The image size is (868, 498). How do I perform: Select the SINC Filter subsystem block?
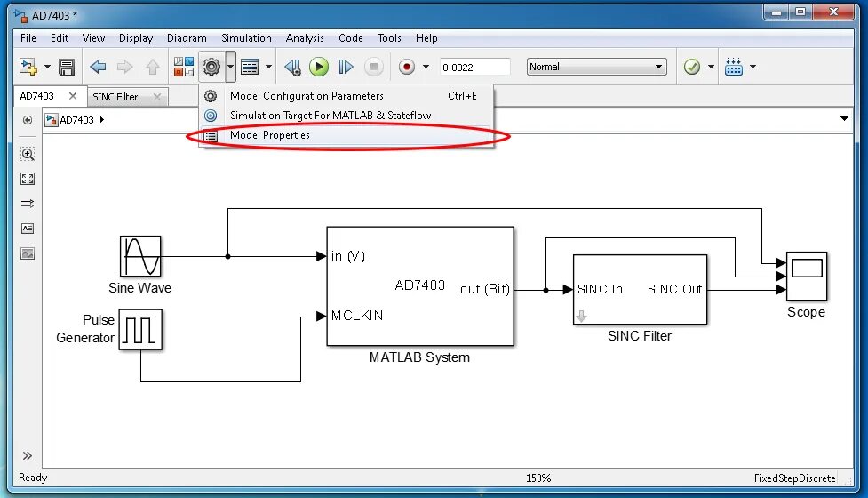pos(640,290)
